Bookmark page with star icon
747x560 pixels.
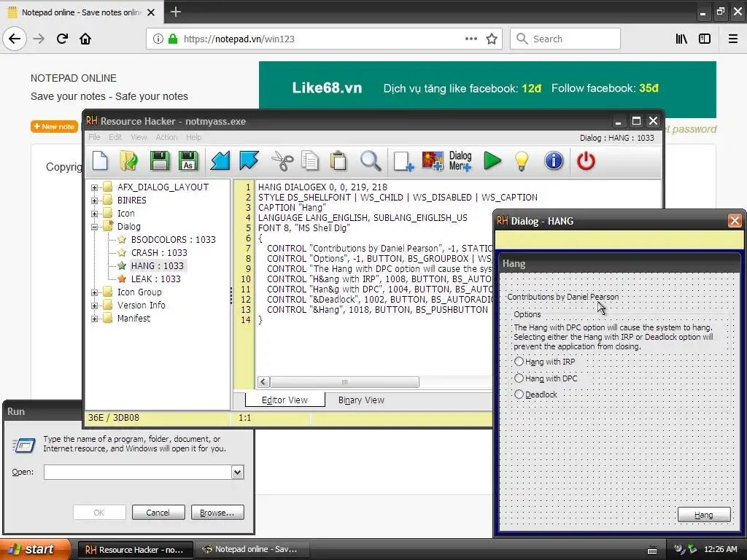[x=492, y=39]
